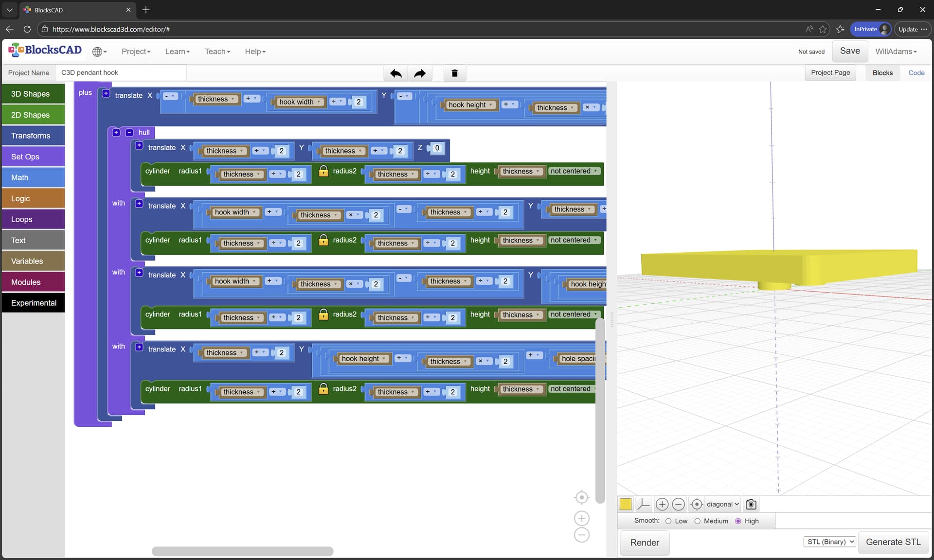Zoom out the 3D render view
The height and width of the screenshot is (560, 934).
pos(678,504)
